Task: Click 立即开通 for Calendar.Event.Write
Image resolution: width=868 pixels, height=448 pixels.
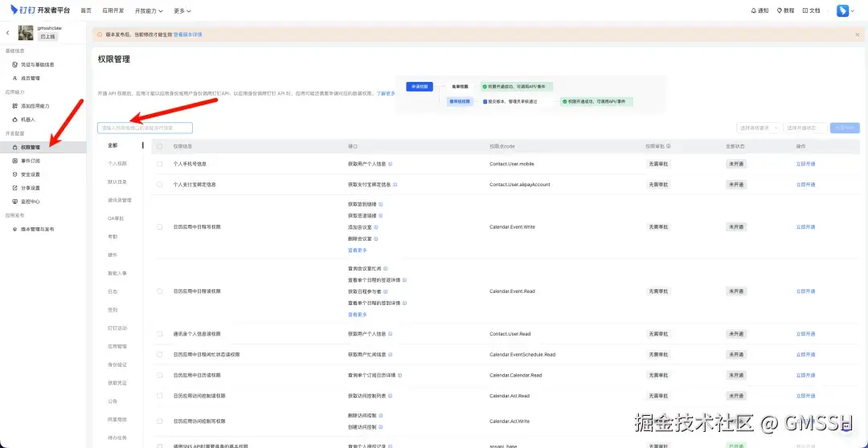Action: point(805,227)
